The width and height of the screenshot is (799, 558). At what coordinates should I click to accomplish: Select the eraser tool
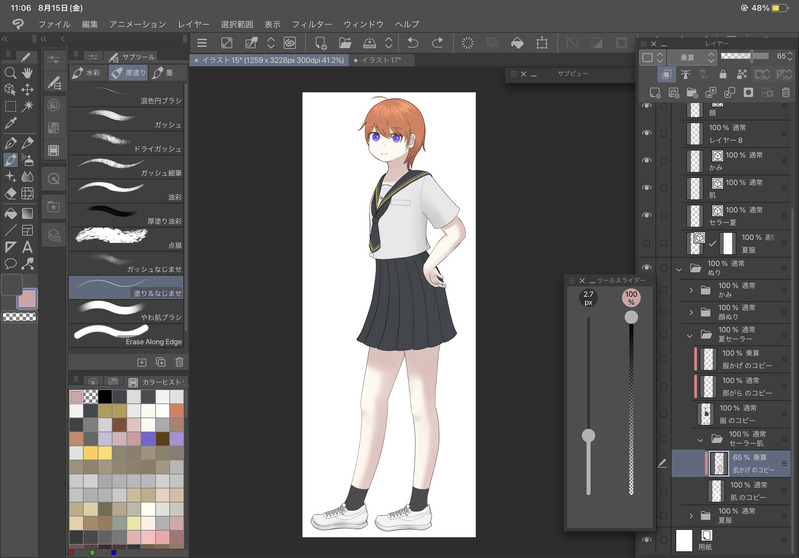point(10,194)
